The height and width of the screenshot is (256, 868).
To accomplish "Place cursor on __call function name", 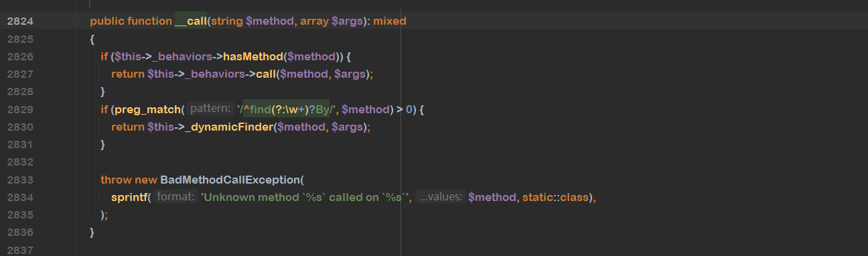I will tap(191, 21).
